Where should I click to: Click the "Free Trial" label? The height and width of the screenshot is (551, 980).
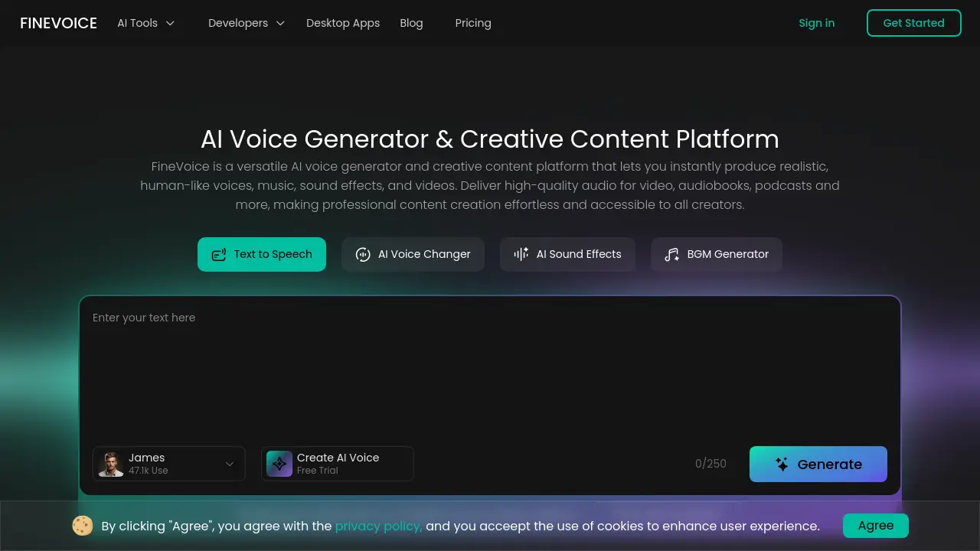318,471
